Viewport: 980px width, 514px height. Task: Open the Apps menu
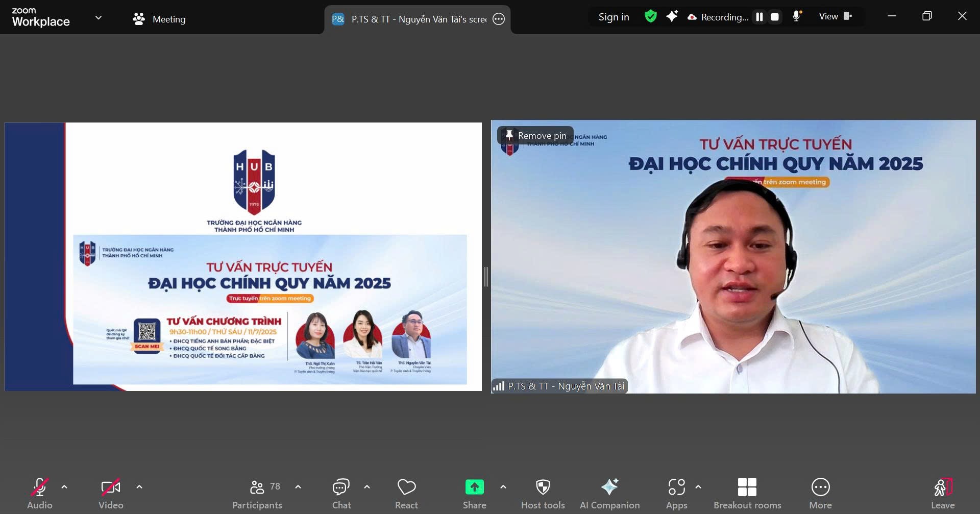[677, 493]
